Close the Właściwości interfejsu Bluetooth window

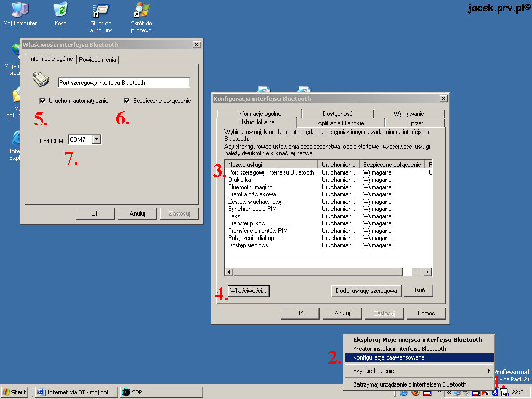pyautogui.click(x=197, y=45)
